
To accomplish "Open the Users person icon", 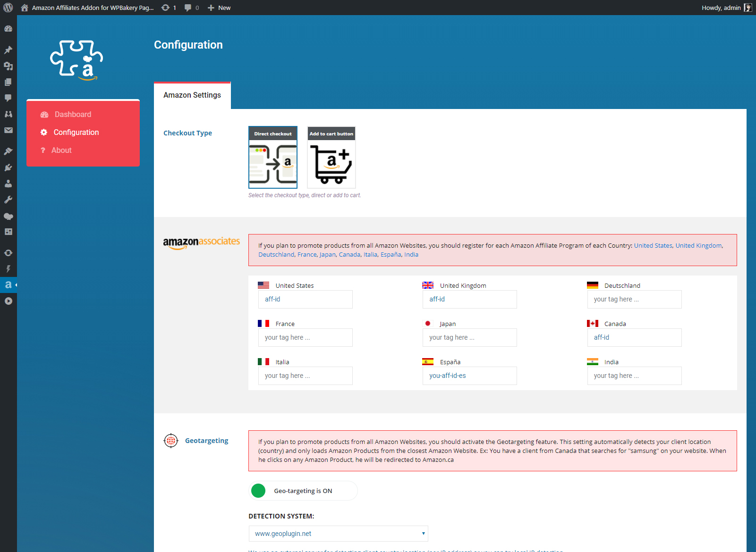I will 8,184.
